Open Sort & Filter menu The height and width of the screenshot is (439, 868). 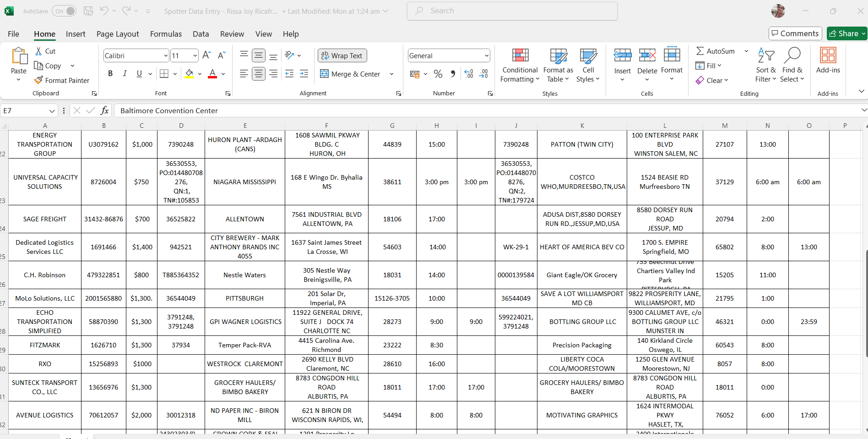766,65
